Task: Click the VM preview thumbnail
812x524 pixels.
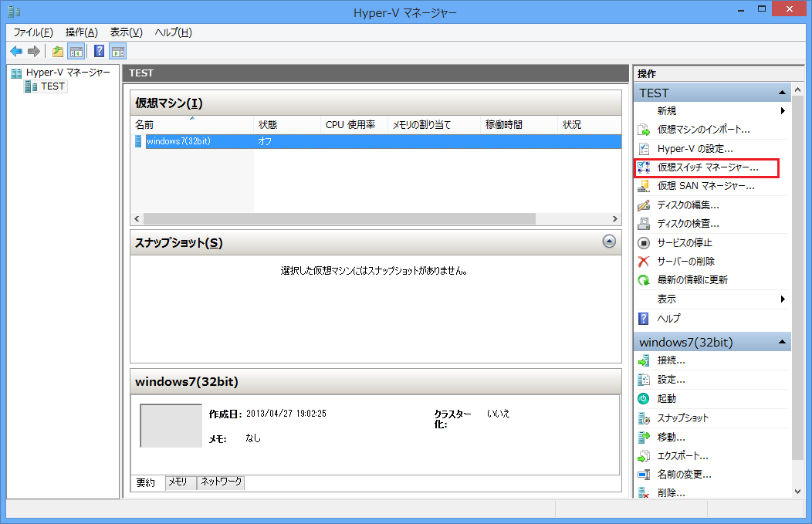Action: pos(171,426)
